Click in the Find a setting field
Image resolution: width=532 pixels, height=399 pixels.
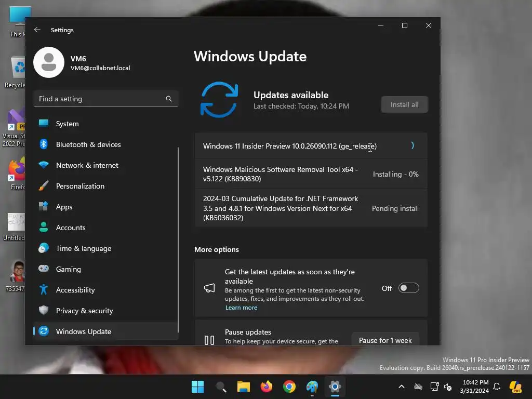[106, 99]
